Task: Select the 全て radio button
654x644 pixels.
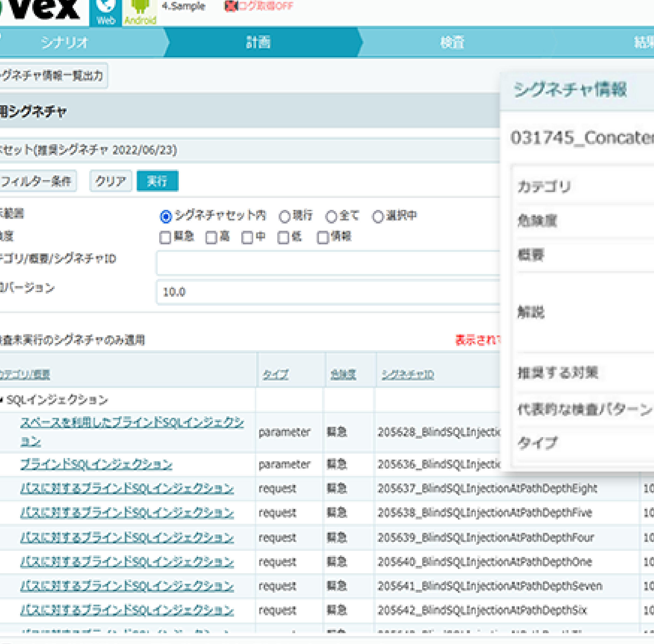Action: 331,217
